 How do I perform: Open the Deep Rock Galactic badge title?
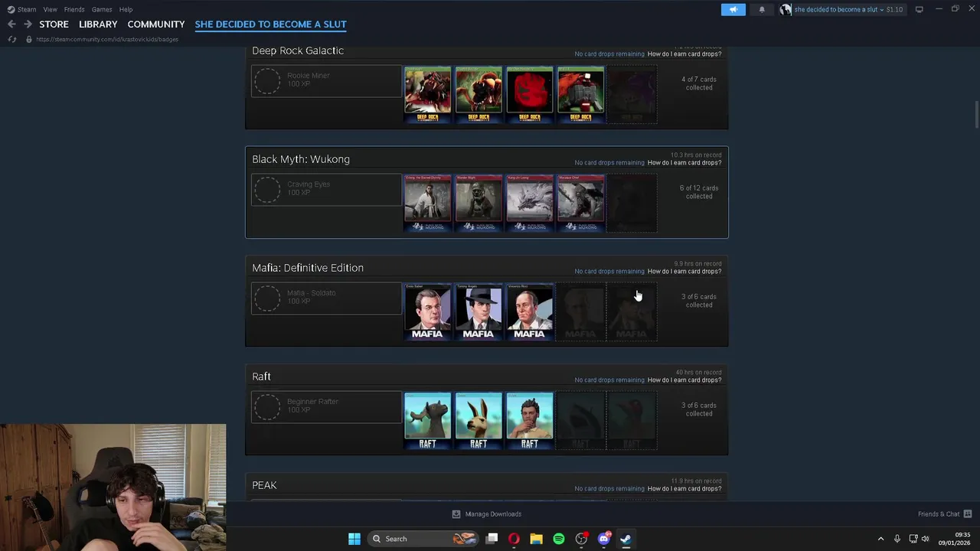coord(298,51)
